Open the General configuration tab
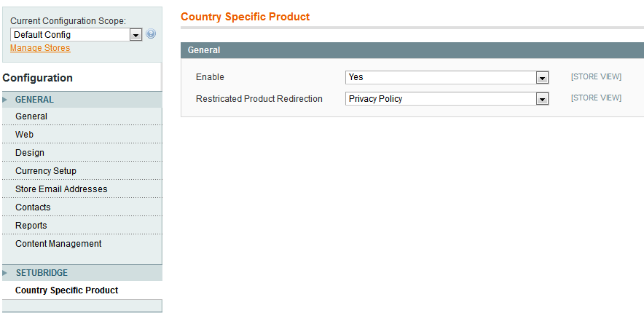Screen dimensions: 644x313 [31, 116]
